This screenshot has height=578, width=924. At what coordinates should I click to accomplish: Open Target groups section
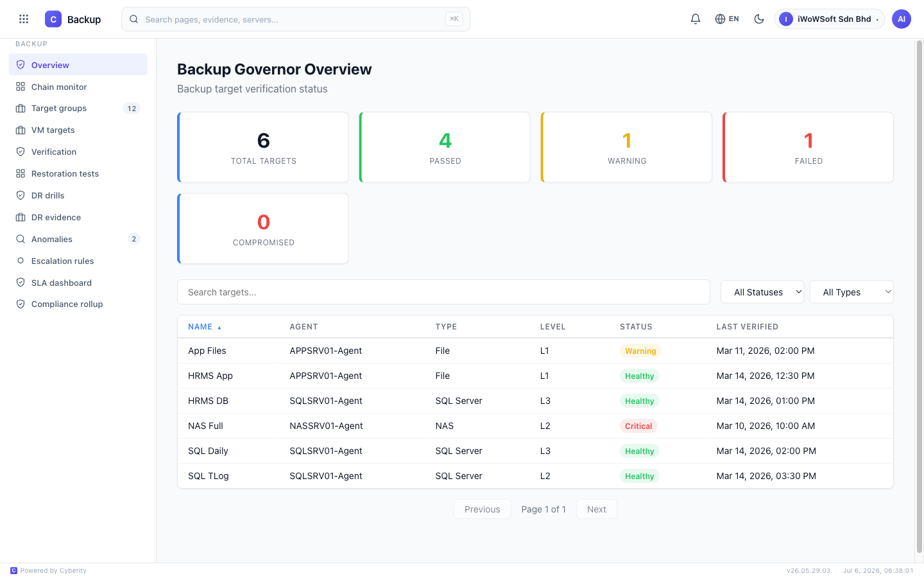[78, 109]
